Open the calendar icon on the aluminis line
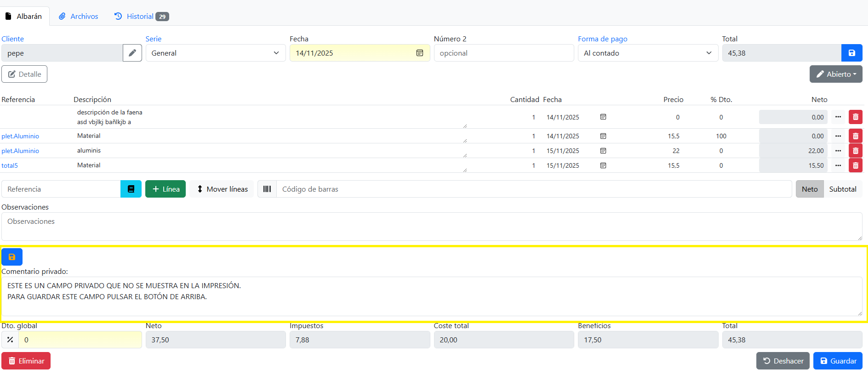 603,151
